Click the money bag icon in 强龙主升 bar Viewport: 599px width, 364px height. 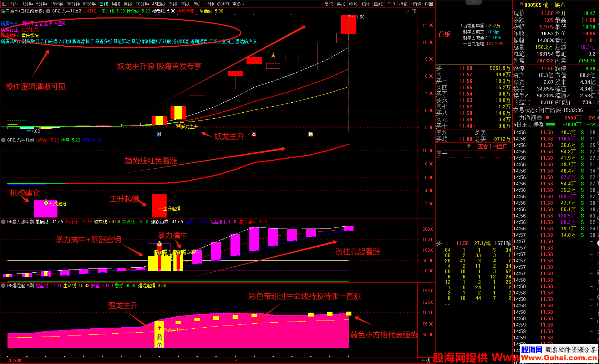(x=159, y=337)
